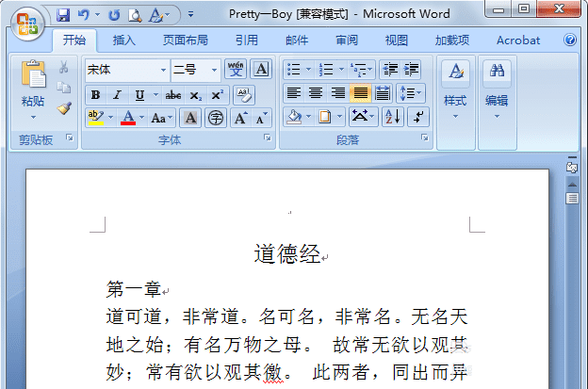This screenshot has height=389, width=588.
Task: Sort text using the A-Z sort icon
Action: coord(393,117)
